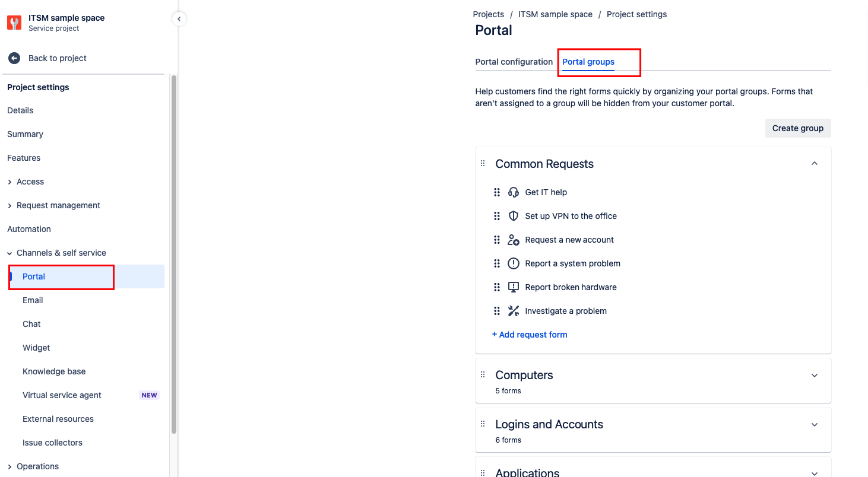868x477 pixels.
Task: Click the drag handle next to Computers
Action: click(x=482, y=374)
